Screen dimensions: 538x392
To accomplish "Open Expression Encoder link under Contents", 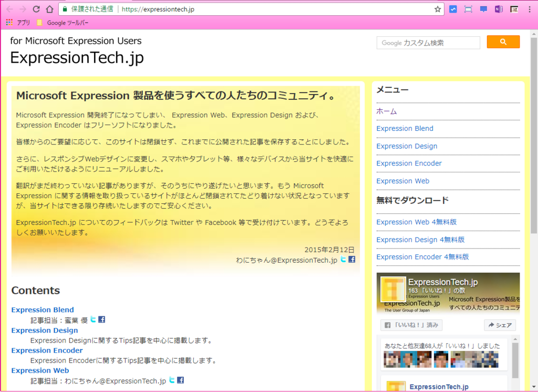I will coord(47,350).
